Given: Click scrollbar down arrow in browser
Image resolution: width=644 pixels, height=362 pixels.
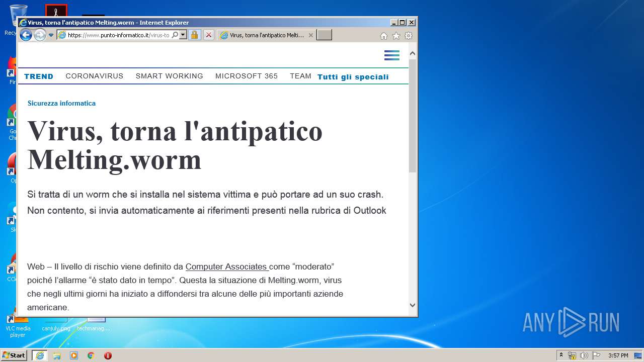Looking at the screenshot, I should click(413, 305).
